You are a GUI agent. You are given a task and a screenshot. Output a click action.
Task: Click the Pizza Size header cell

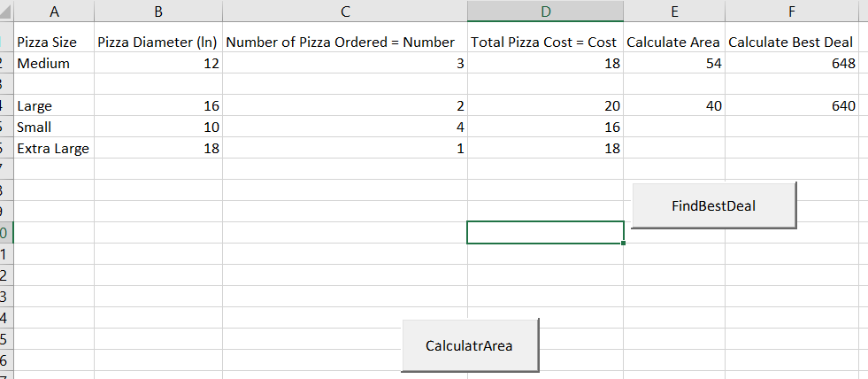pos(47,43)
